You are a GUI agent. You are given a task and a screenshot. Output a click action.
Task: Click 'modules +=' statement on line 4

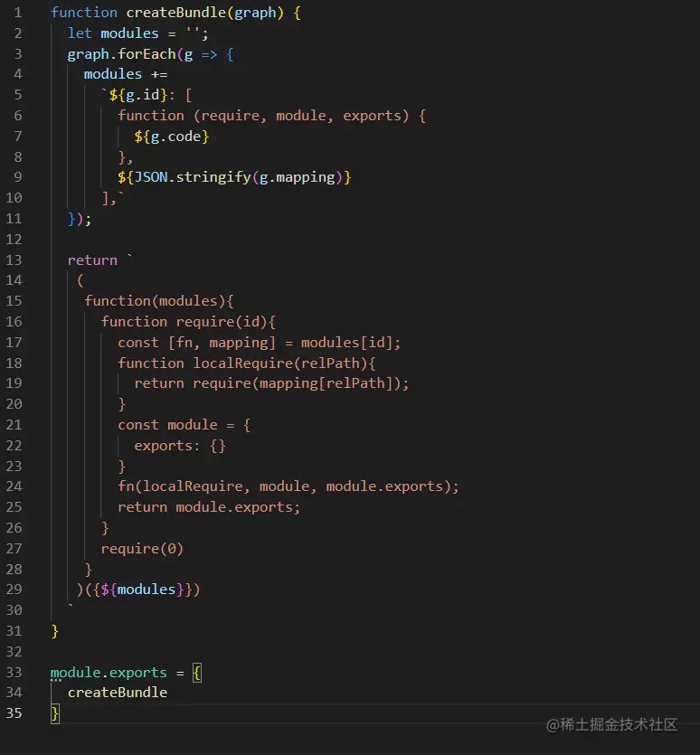point(126,74)
